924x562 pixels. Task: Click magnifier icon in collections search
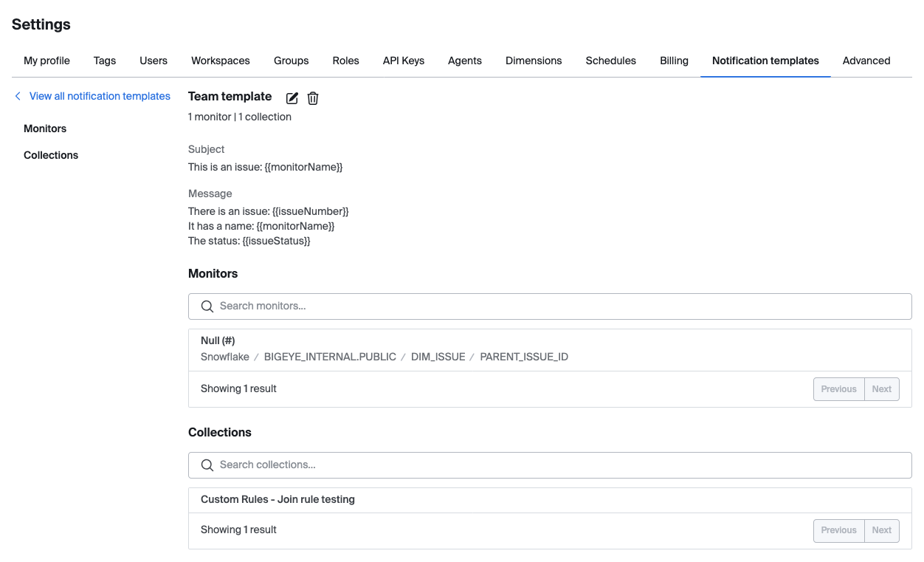tap(207, 465)
